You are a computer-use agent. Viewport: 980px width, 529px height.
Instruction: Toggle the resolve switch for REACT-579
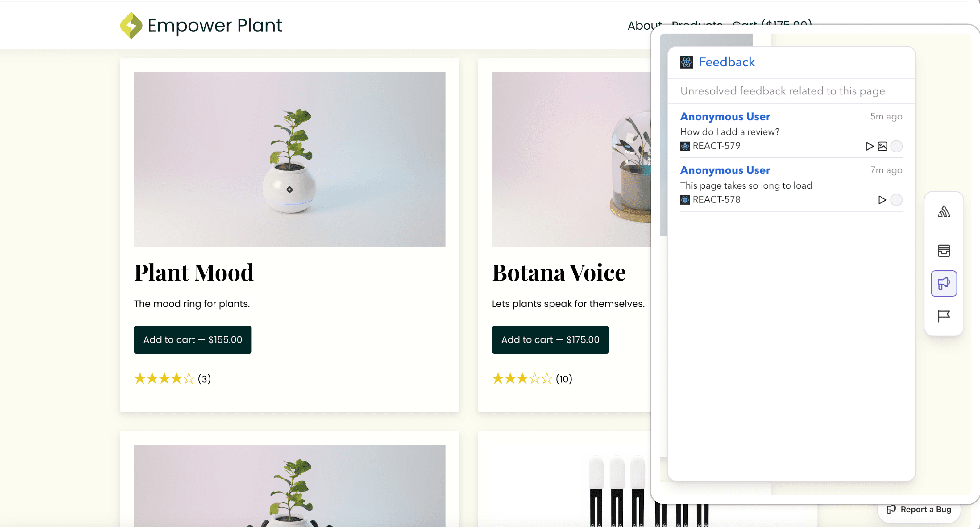(897, 145)
